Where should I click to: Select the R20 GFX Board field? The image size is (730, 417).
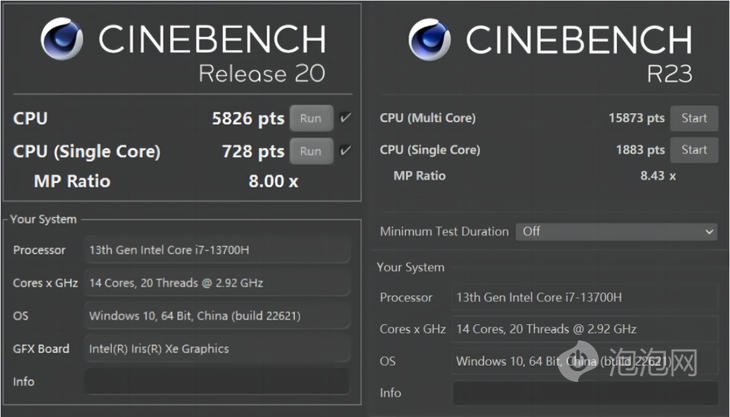(216, 349)
